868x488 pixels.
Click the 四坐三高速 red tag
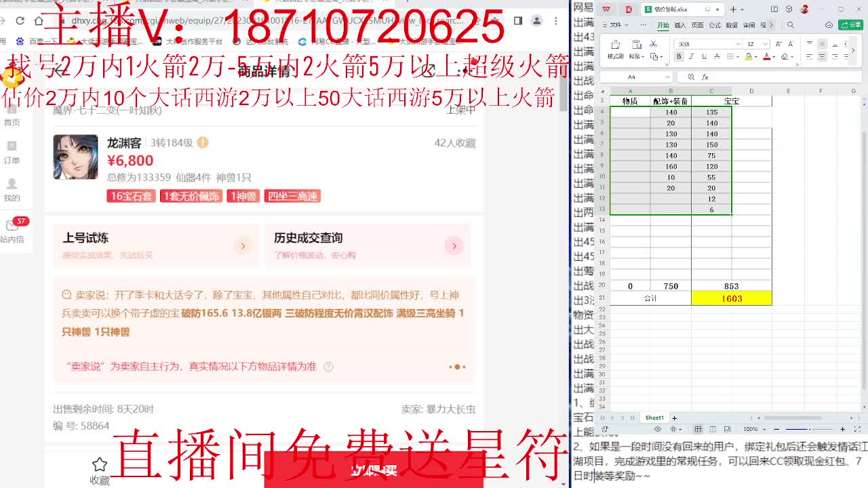[x=292, y=196]
